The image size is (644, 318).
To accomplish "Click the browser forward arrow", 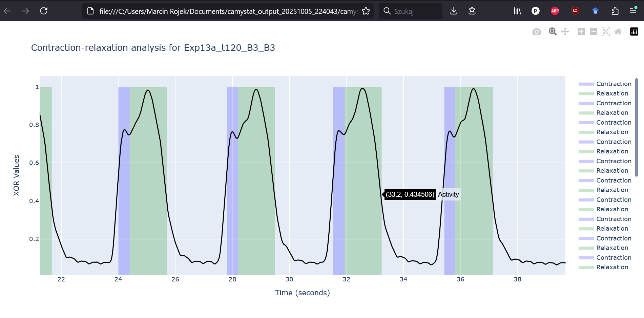I will click(25, 11).
